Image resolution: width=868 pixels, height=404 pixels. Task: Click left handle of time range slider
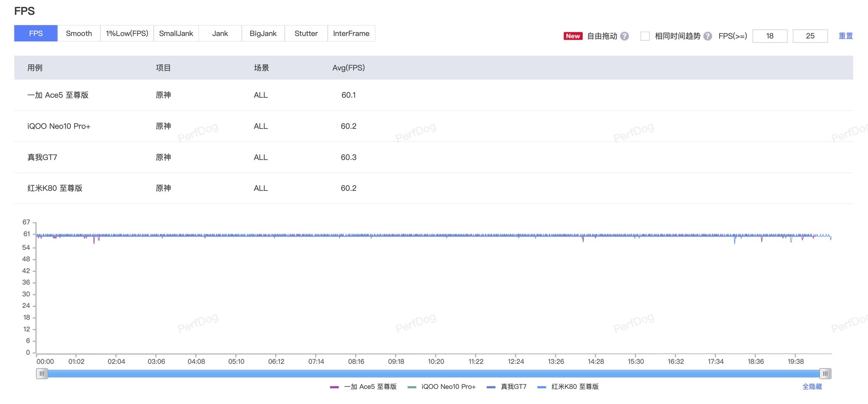[x=42, y=373]
